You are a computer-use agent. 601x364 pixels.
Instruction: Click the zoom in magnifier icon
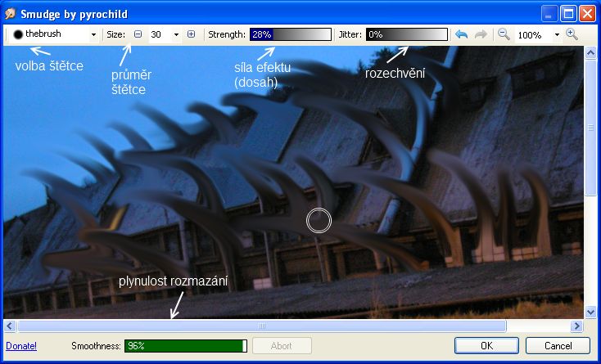point(572,35)
